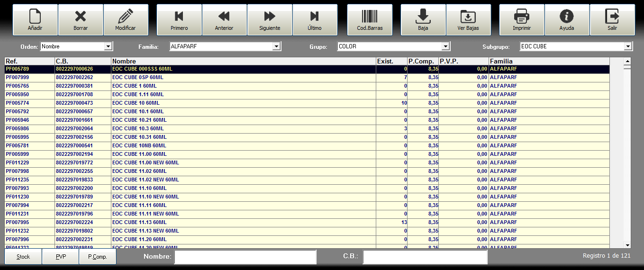
Task: Click the P.Comp. column header
Action: pyautogui.click(x=423, y=61)
